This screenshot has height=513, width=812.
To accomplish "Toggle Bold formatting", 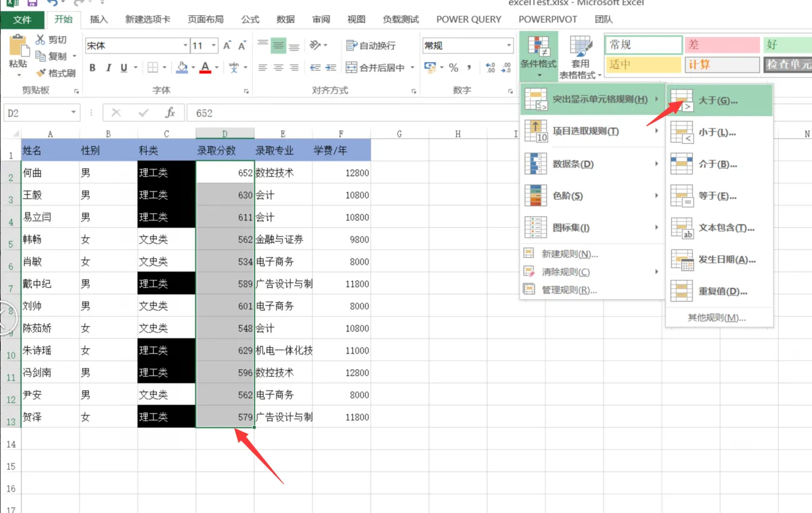I will (x=93, y=68).
